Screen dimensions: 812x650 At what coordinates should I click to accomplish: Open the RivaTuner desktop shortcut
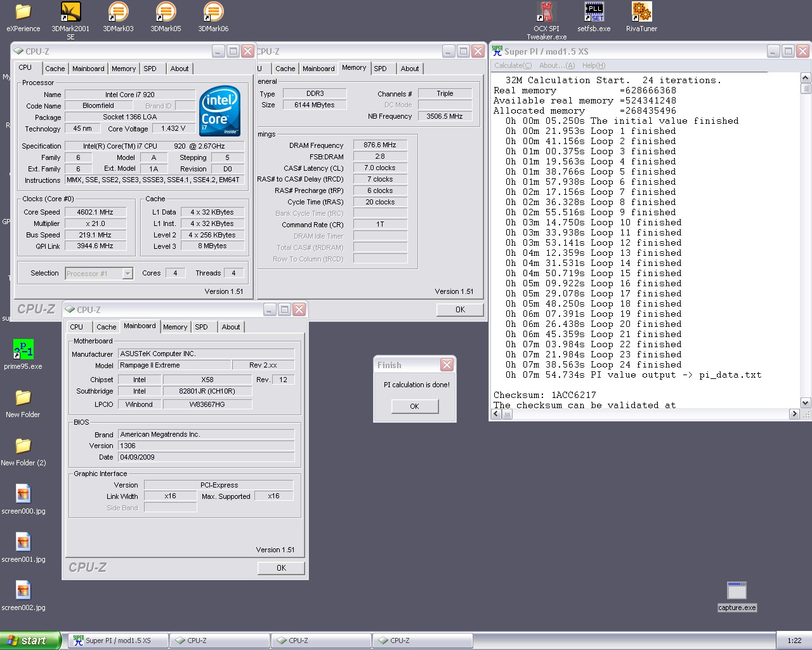click(x=641, y=17)
